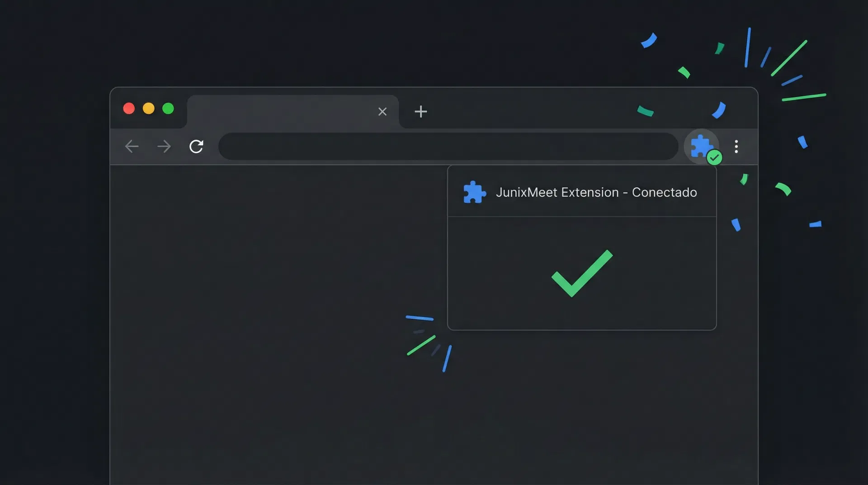This screenshot has width=868, height=485.
Task: Click the blue puzzle icon inside the popup
Action: coord(474,192)
